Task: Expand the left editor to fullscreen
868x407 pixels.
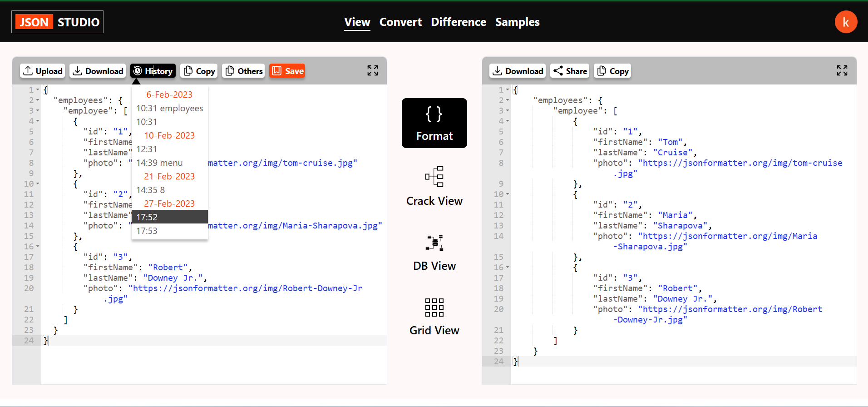Action: tap(373, 70)
